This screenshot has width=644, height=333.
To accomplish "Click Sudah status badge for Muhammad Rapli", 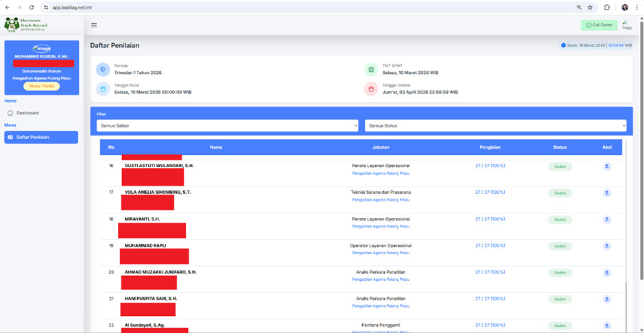I will coord(560,246).
